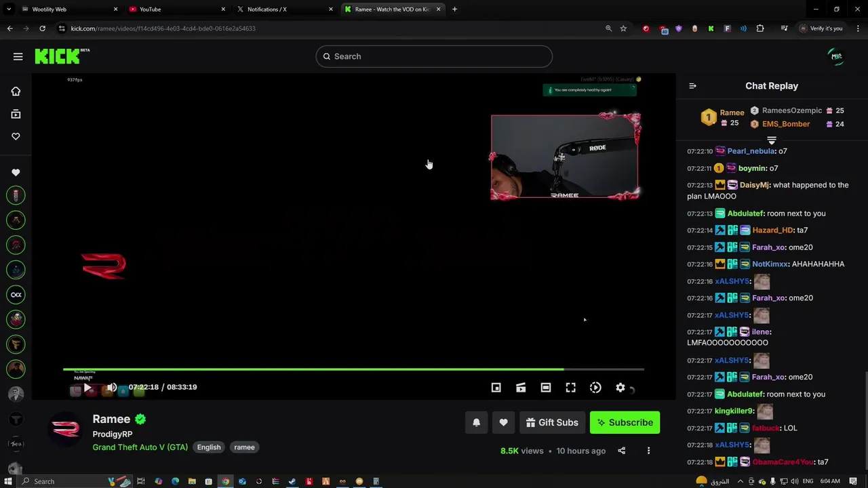Screen dimensions: 868x488
Task: Select the Ramee Kick VOD tab
Action: point(392,9)
